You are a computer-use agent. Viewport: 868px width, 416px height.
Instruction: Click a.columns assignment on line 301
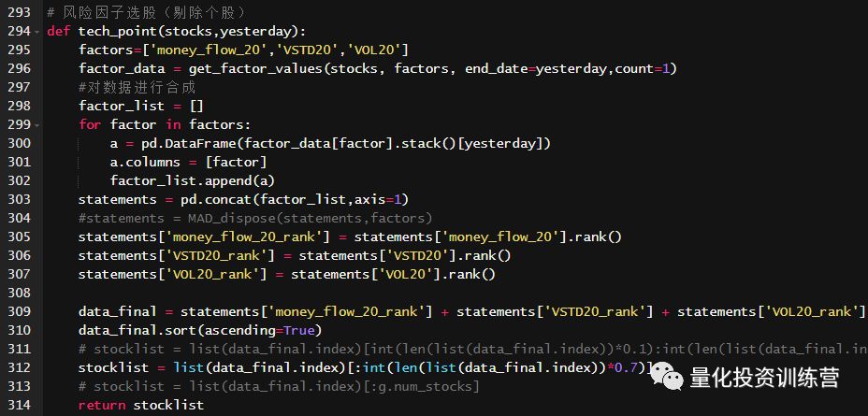click(x=189, y=162)
